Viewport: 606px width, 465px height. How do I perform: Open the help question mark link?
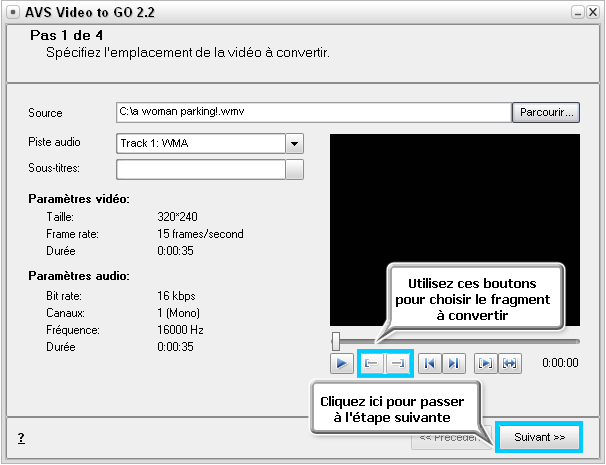coord(21,438)
